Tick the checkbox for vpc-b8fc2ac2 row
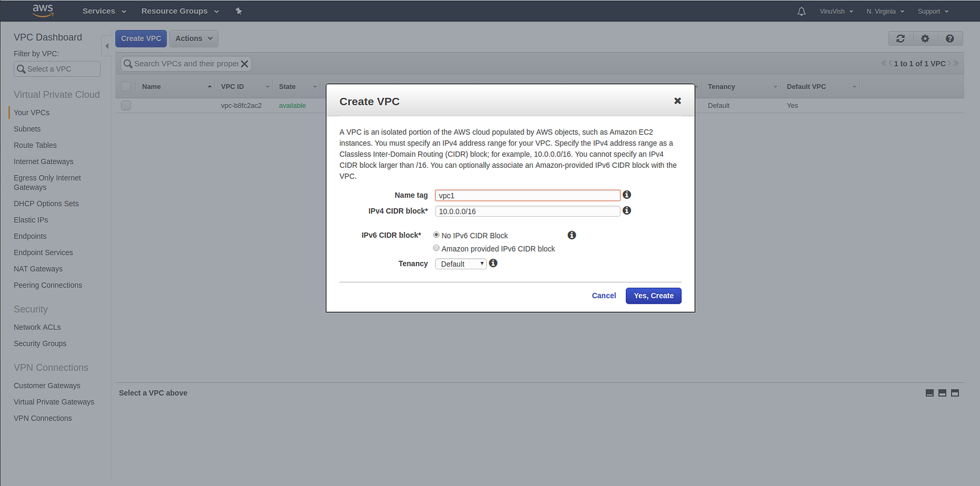This screenshot has height=486, width=980. pyautogui.click(x=126, y=105)
